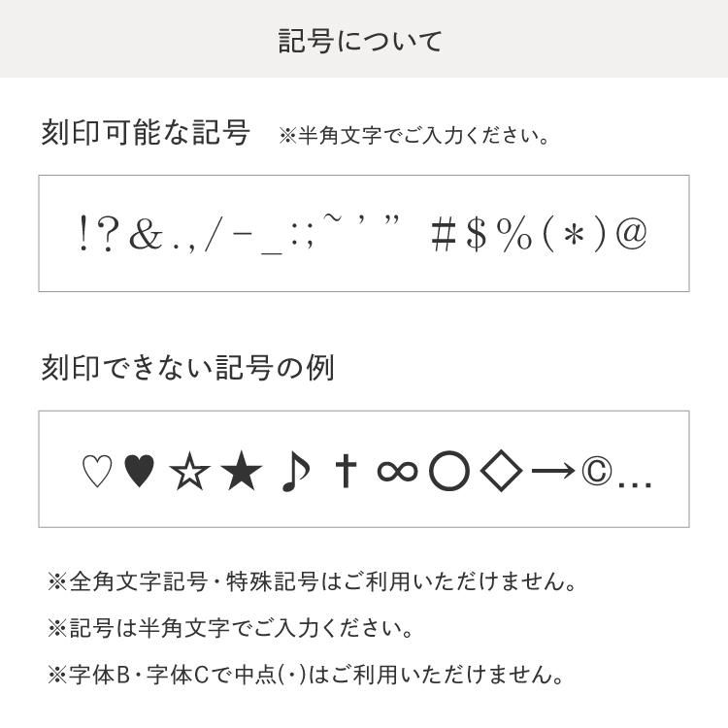This screenshot has height=728, width=728.
Task: Click the percent sign symbol
Action: [514, 235]
